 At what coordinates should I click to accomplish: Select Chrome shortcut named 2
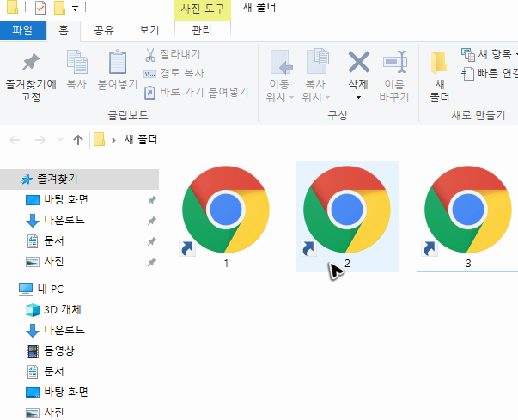(347, 216)
